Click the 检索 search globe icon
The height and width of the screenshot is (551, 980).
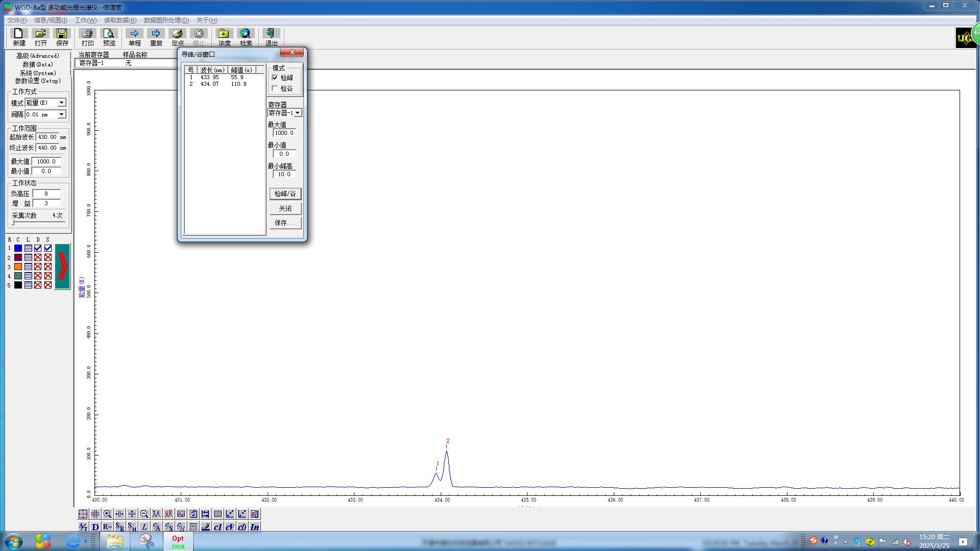[246, 37]
